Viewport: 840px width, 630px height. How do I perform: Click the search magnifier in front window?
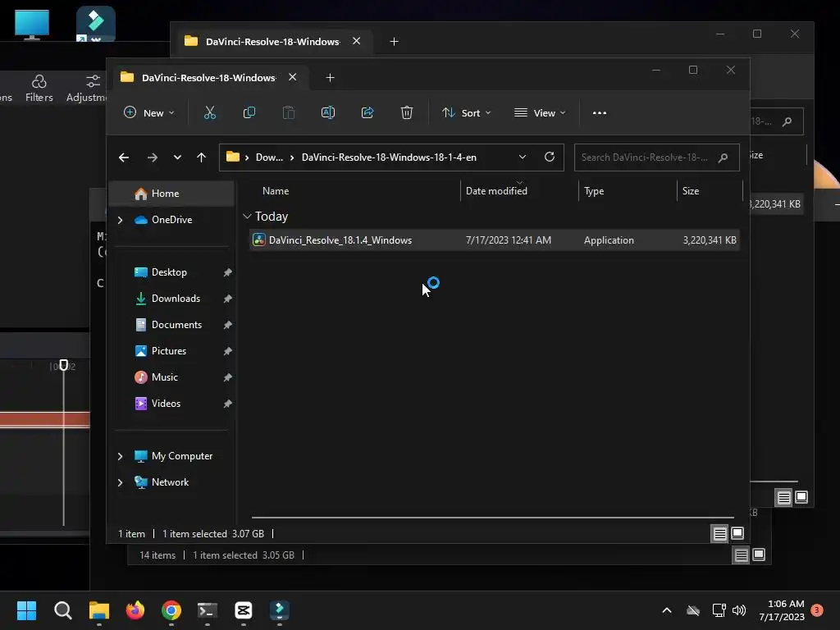[x=724, y=157]
